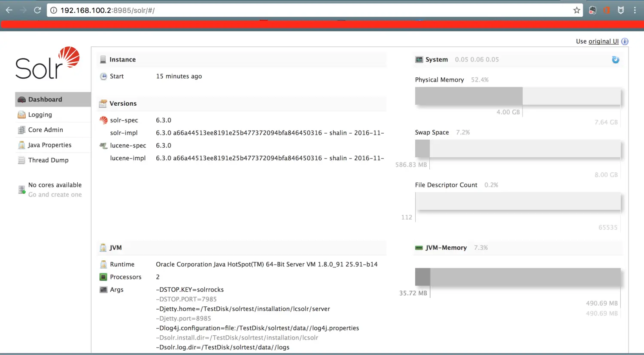Click the browser back arrow

click(9, 9)
